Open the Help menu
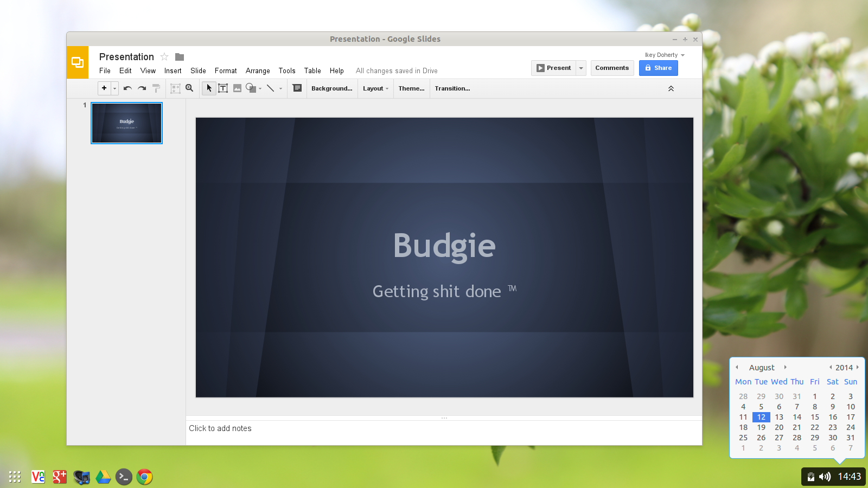Viewport: 868px width, 488px height. point(337,70)
